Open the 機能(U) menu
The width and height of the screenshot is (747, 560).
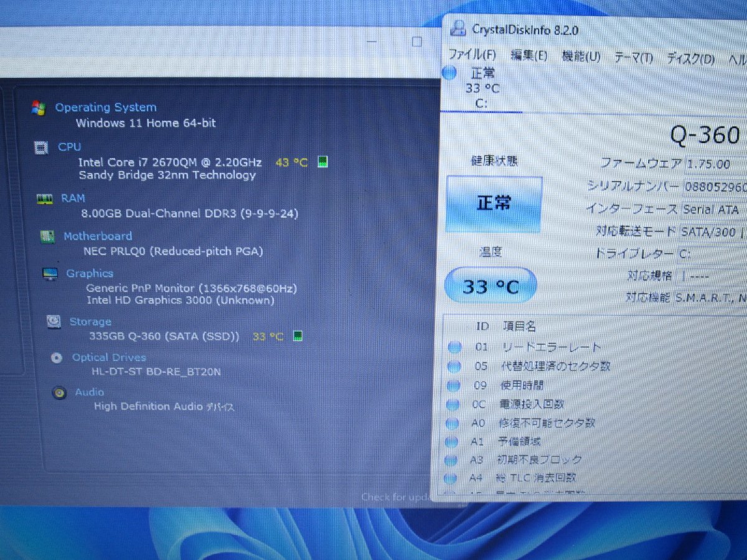[581, 57]
